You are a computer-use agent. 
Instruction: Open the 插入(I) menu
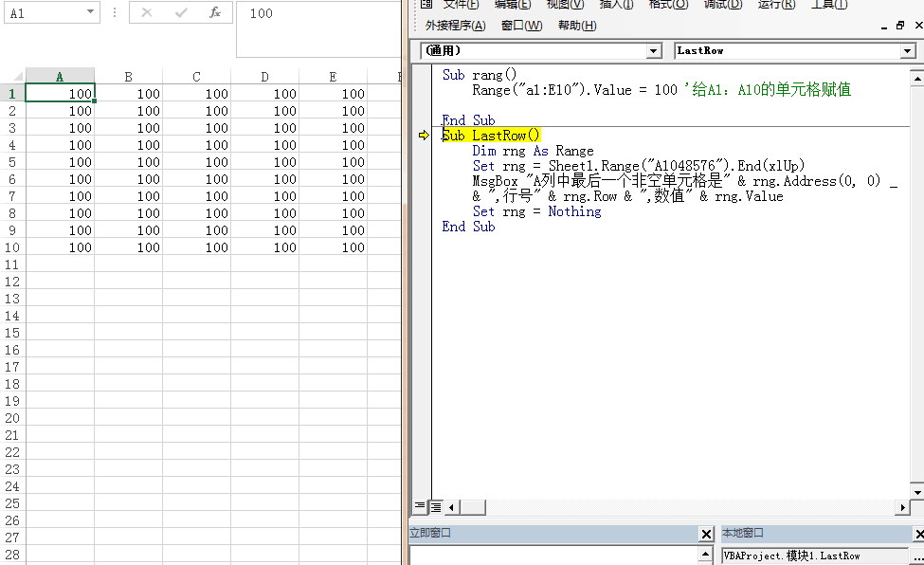click(x=616, y=4)
